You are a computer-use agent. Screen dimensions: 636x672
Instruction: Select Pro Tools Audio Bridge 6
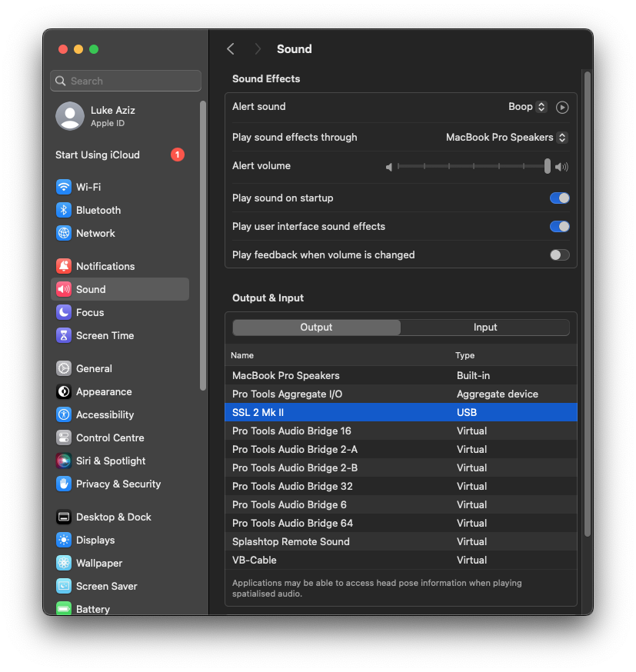pos(401,504)
